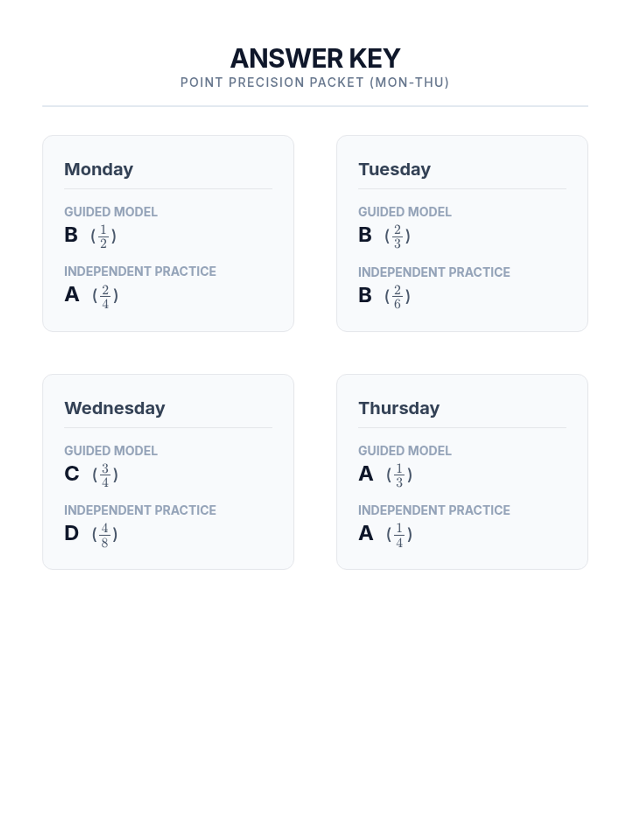This screenshot has height=840, width=630.
Task: Click the Point Precision Packet subtitle
Action: tap(315, 82)
